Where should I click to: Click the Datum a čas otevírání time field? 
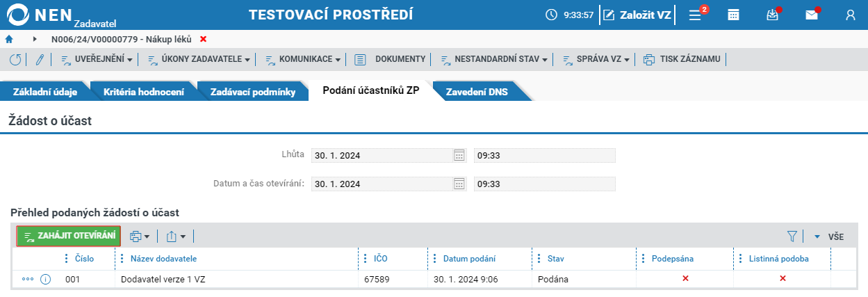544,184
